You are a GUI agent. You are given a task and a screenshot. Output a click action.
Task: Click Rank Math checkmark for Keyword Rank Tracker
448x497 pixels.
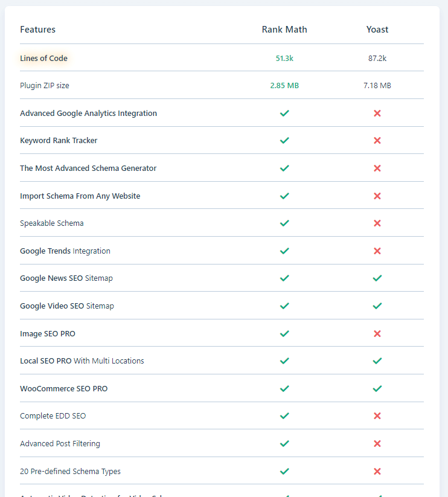point(284,141)
